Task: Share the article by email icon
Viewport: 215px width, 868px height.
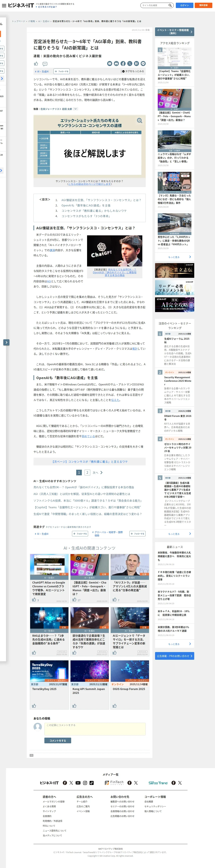Action: tap(110, 64)
